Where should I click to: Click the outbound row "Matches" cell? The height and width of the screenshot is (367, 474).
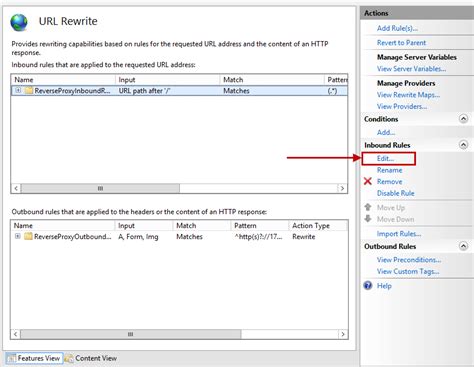coord(189,237)
